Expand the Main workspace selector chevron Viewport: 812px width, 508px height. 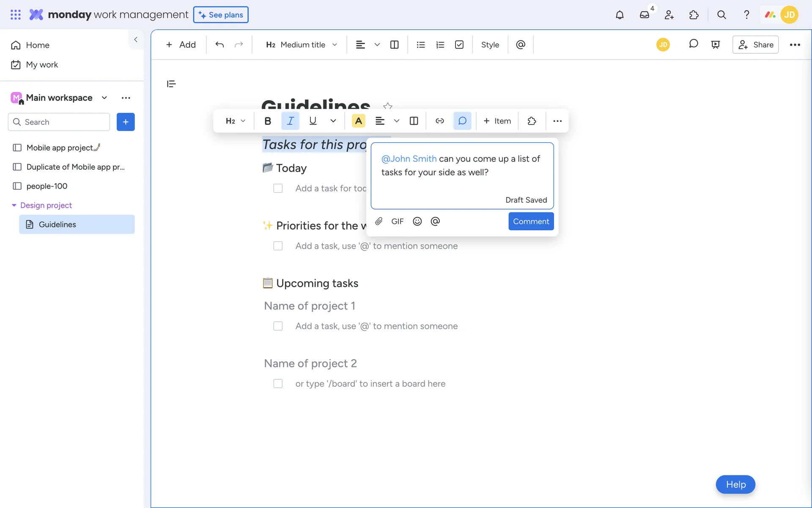pos(104,98)
